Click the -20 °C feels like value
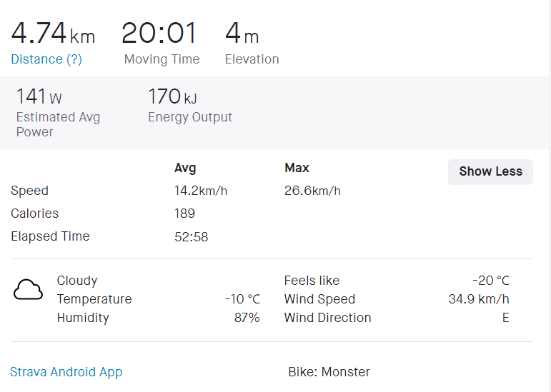This screenshot has width=551, height=392. [490, 281]
